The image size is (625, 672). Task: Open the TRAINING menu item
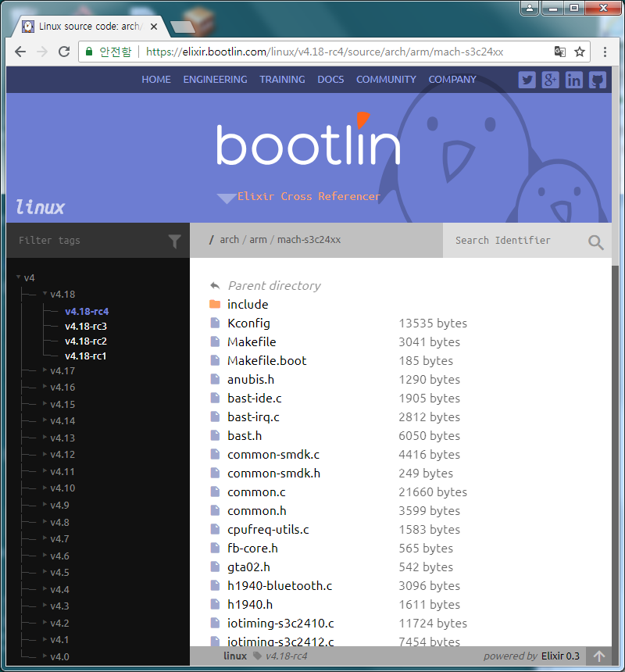282,80
